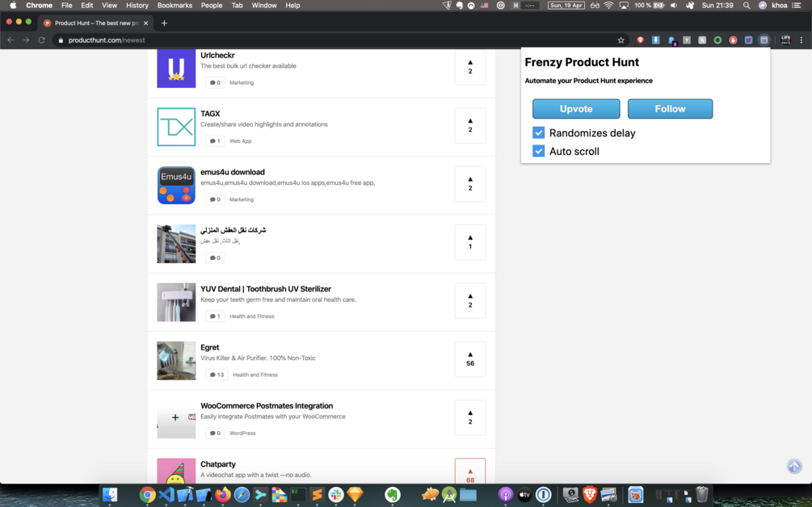Open the Urlcheckr product title
The image size is (812, 507).
(217, 56)
